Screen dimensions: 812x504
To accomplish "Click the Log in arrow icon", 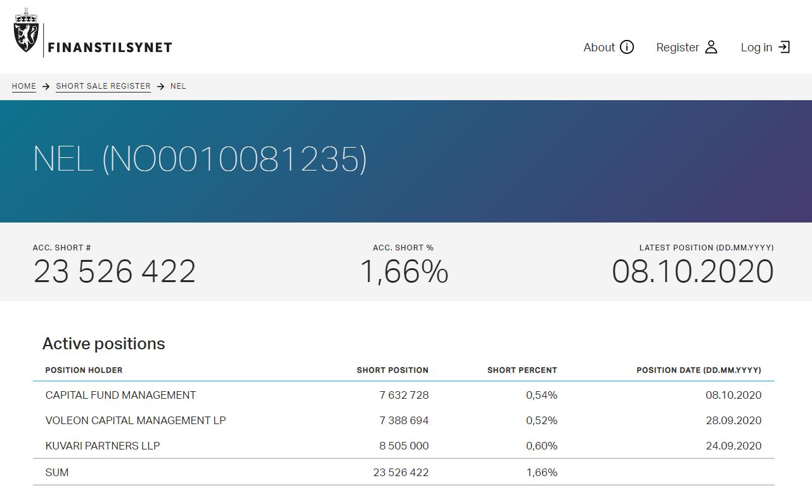I will click(785, 48).
